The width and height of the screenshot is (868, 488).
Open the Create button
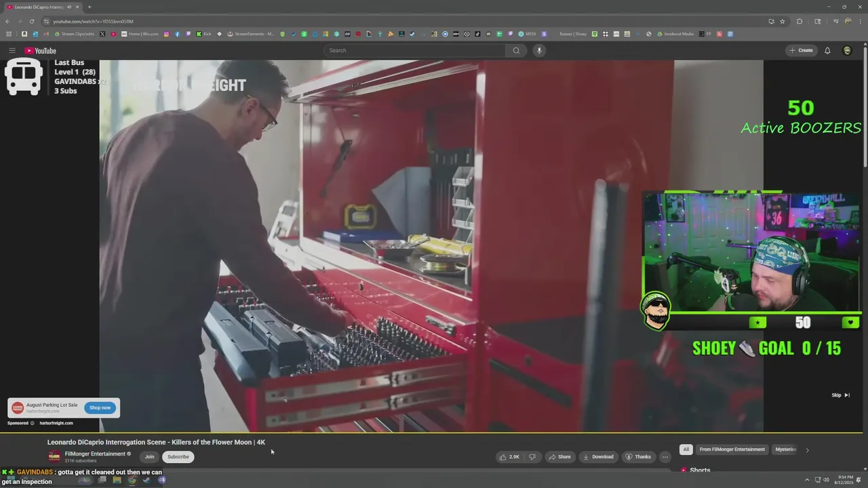pos(801,50)
